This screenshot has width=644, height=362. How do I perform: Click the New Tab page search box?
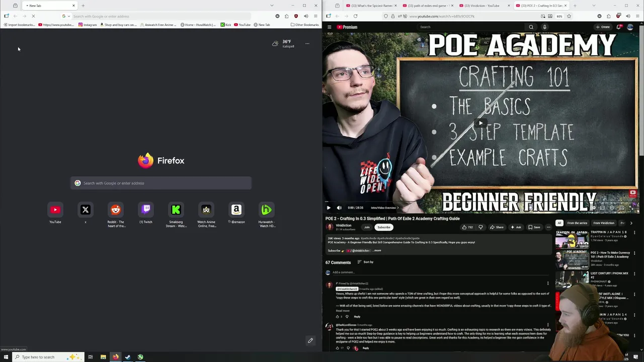click(x=161, y=183)
